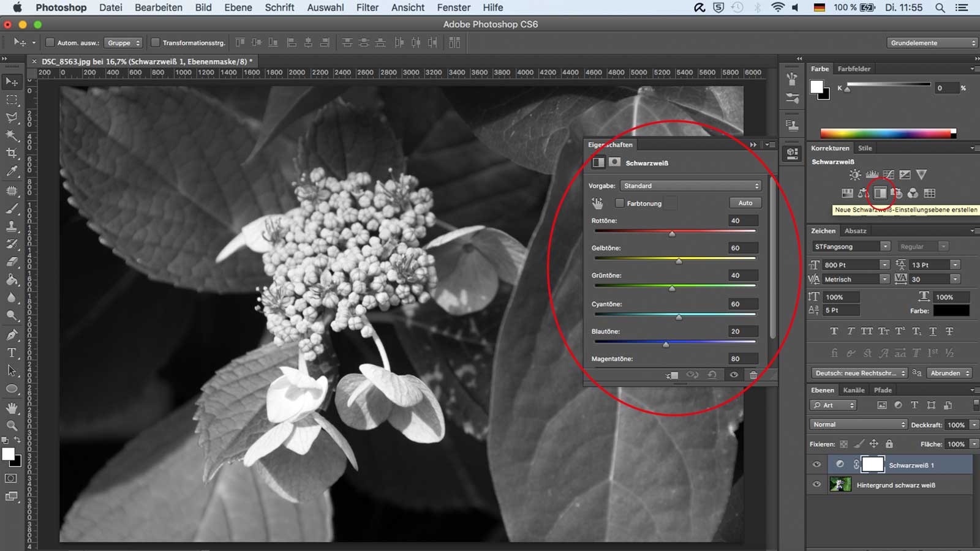Click the Auto button

tap(745, 203)
